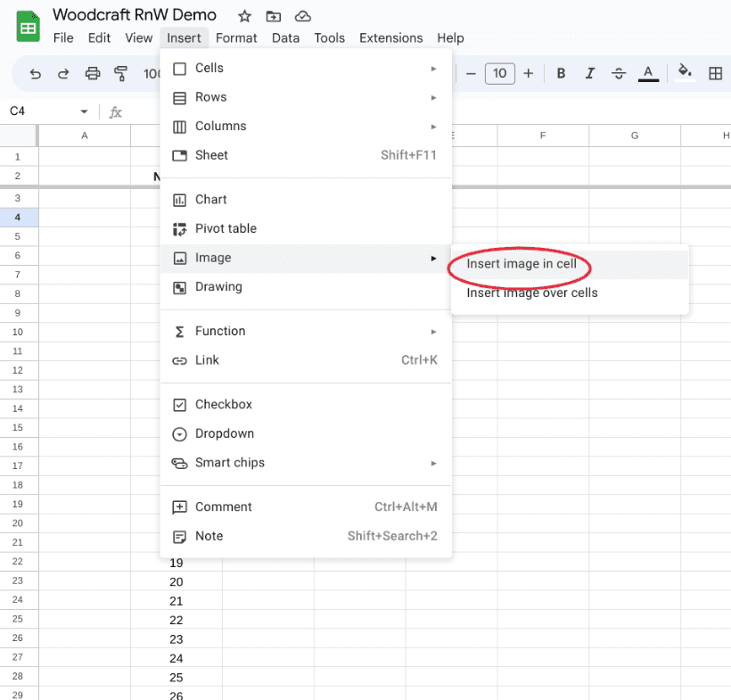The height and width of the screenshot is (700, 731).
Task: Redo the last action
Action: [63, 73]
